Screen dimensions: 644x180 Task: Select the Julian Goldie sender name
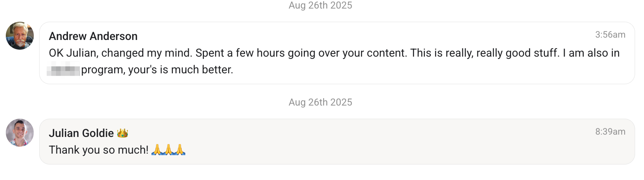81,133
